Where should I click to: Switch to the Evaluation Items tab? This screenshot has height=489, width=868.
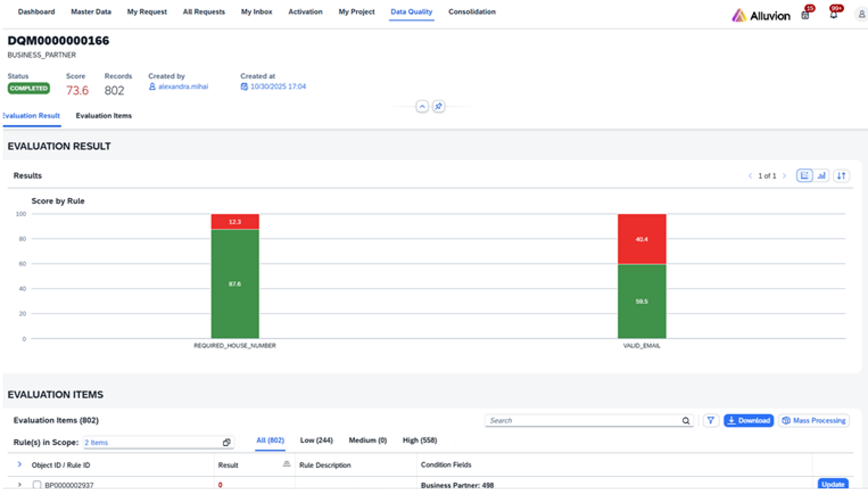pyautogui.click(x=104, y=115)
